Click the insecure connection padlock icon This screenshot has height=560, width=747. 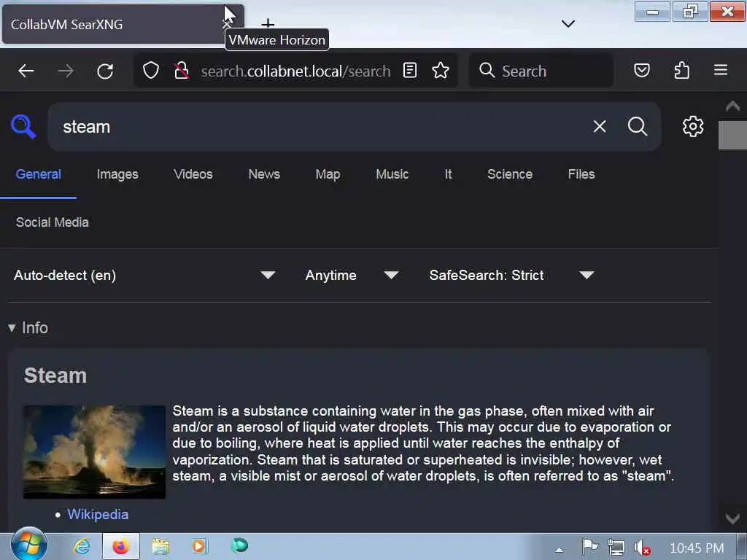pyautogui.click(x=181, y=71)
